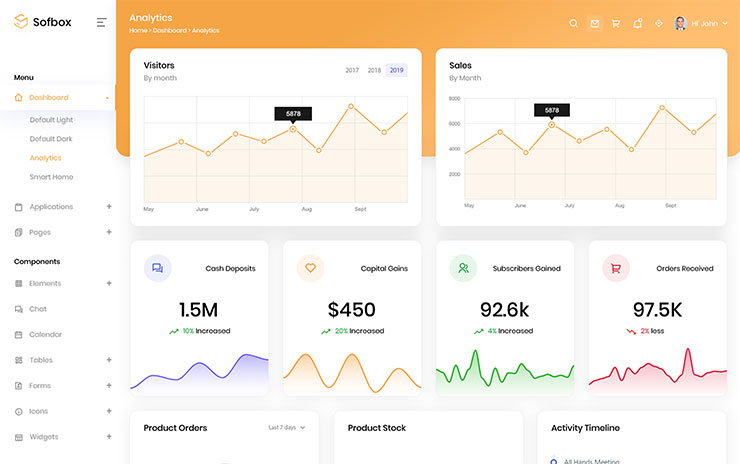The height and width of the screenshot is (464, 740).
Task: Select the 2018 year filter
Action: (x=374, y=71)
